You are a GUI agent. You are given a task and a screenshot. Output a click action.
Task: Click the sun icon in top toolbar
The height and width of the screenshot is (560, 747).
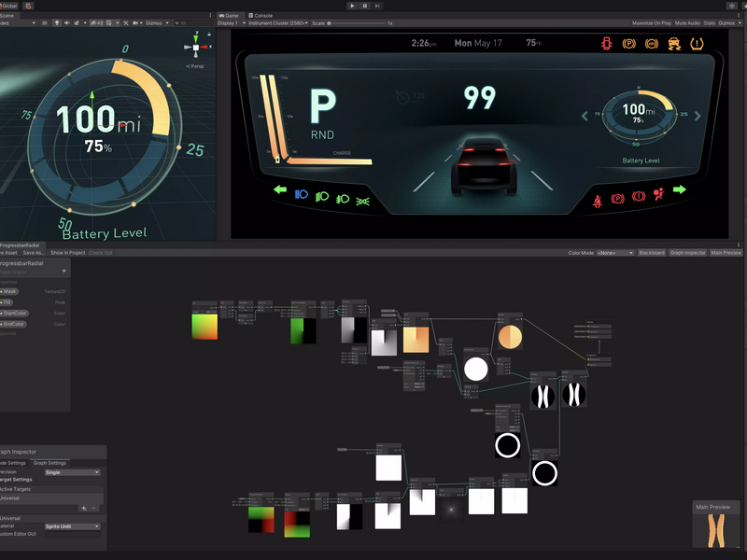click(x=732, y=6)
